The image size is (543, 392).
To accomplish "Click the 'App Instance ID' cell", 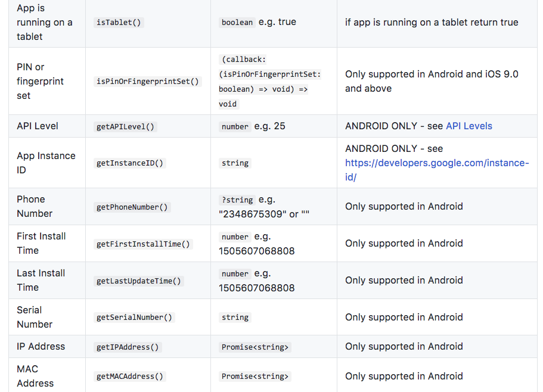I will tap(47, 163).
